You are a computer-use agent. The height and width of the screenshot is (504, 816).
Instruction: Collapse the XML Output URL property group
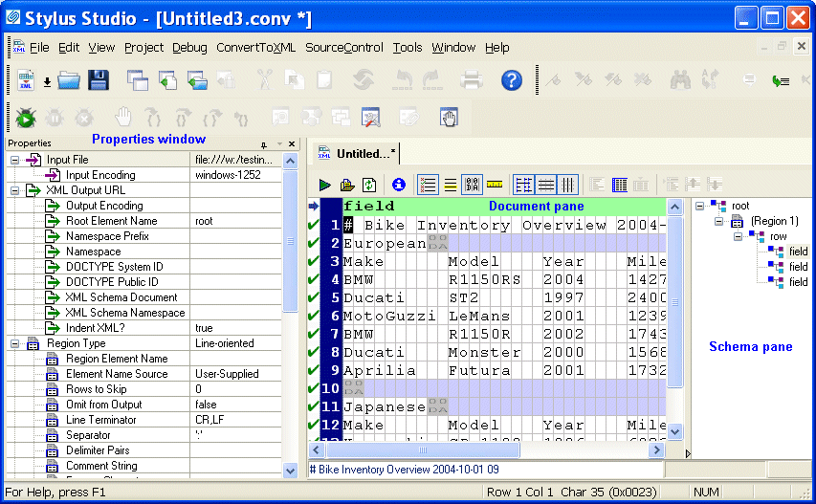(15, 190)
